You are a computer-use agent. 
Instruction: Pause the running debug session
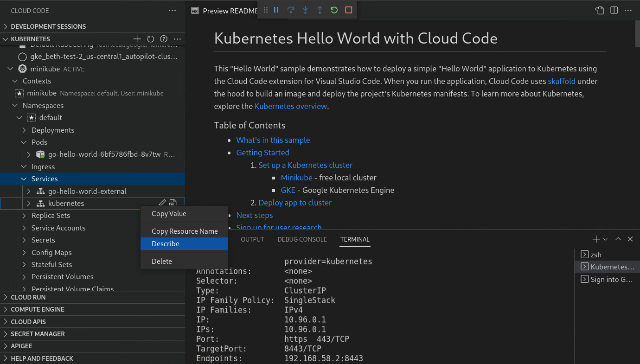[276, 10]
